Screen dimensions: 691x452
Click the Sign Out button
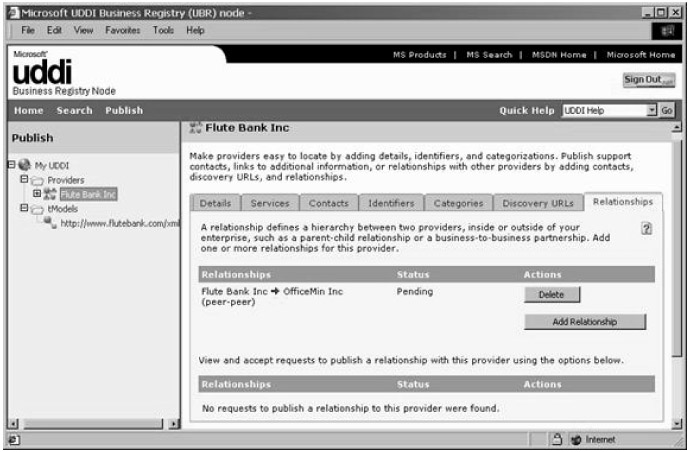[x=648, y=79]
